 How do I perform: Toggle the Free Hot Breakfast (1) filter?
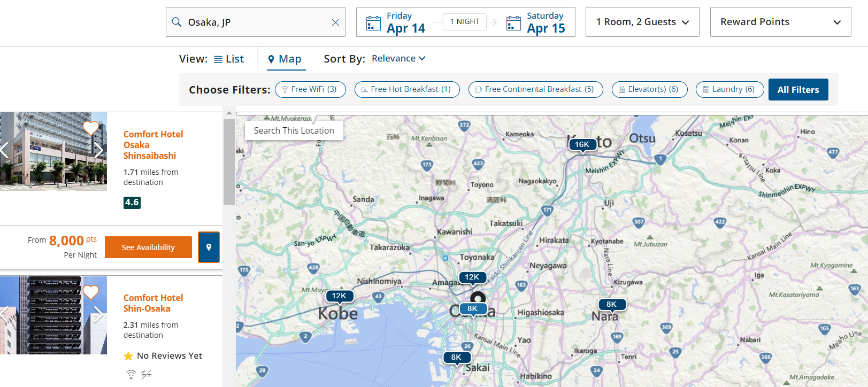coord(407,89)
